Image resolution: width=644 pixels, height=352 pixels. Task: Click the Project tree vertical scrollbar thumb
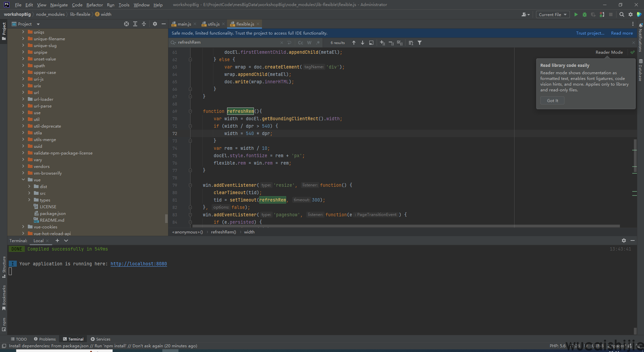pyautogui.click(x=166, y=218)
